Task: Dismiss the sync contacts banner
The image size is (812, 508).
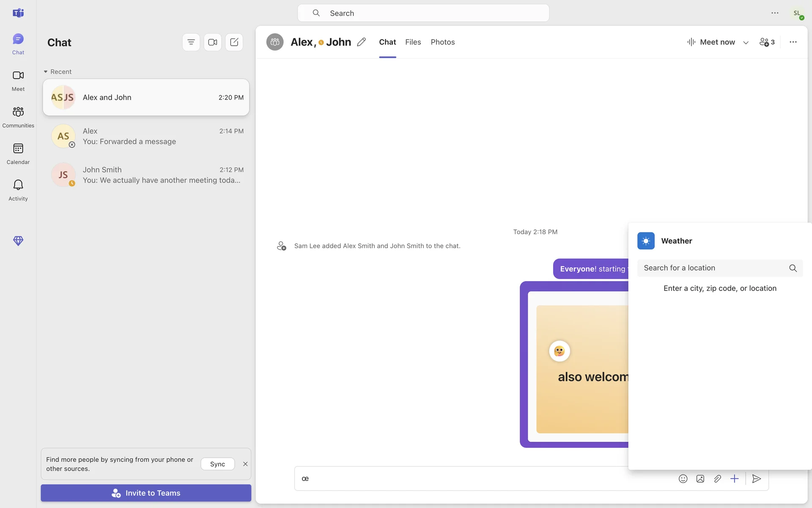Action: [x=245, y=464]
